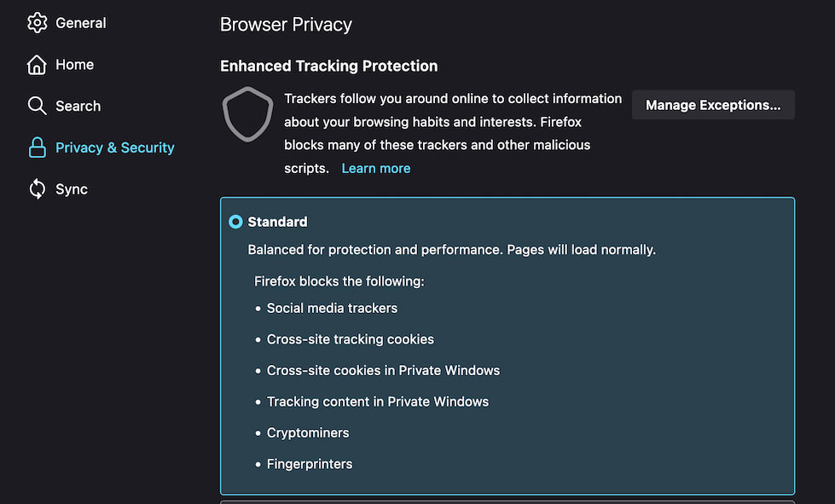Click the Fingerprinters list item

coord(310,464)
